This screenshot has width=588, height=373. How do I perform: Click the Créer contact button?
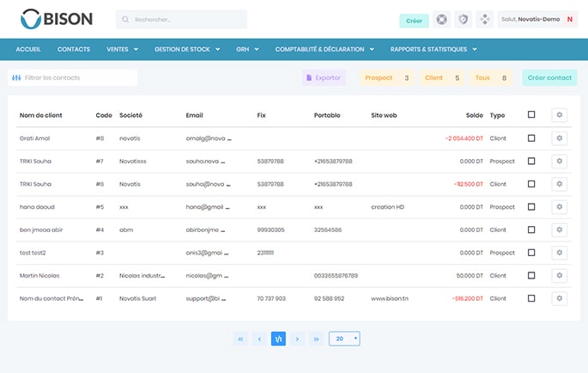coord(549,77)
